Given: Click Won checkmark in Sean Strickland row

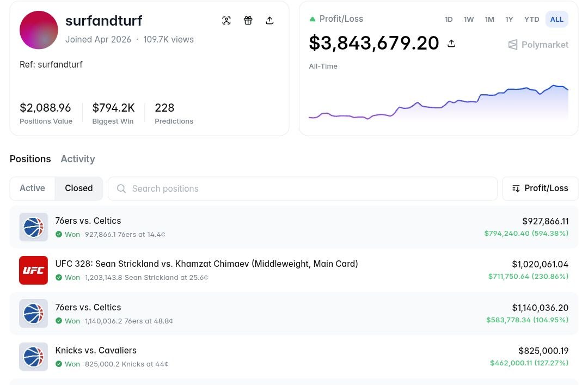Looking at the screenshot, I should [58, 278].
